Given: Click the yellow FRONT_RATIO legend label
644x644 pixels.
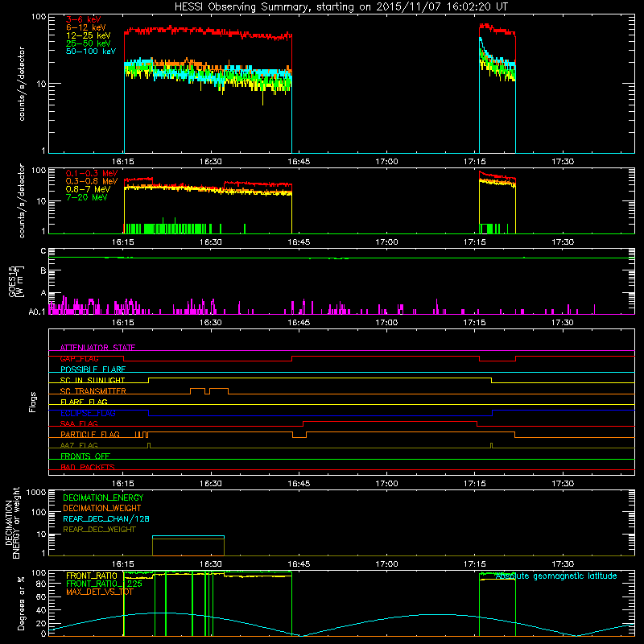Looking at the screenshot, I should tap(92, 576).
